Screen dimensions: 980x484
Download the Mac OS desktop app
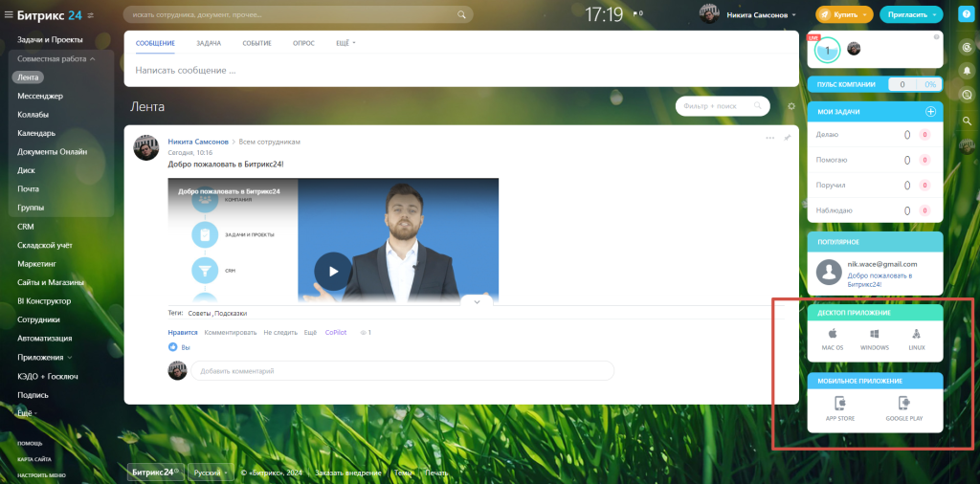833,340
